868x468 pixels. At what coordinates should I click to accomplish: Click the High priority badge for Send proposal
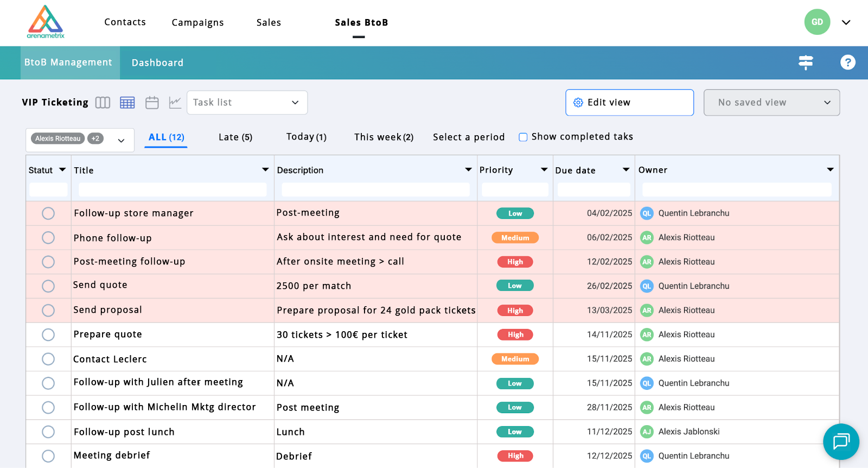click(x=515, y=311)
